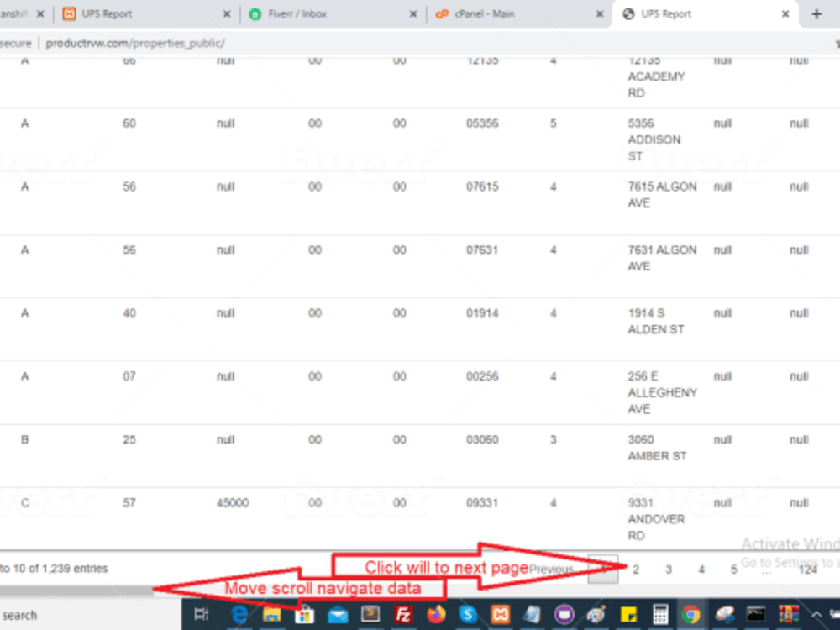840x630 pixels.
Task: Click the '40' cell in the 01914 row
Action: coord(129,313)
